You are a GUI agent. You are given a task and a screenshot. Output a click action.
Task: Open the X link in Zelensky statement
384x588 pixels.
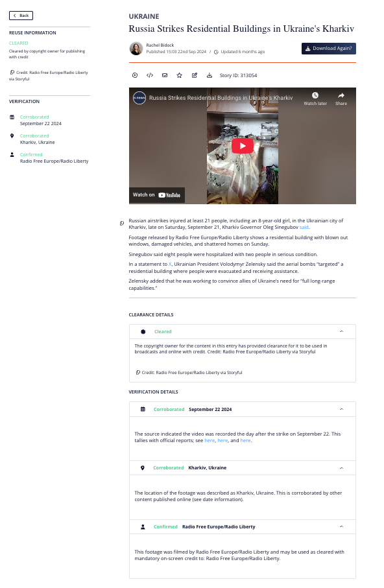170,264
